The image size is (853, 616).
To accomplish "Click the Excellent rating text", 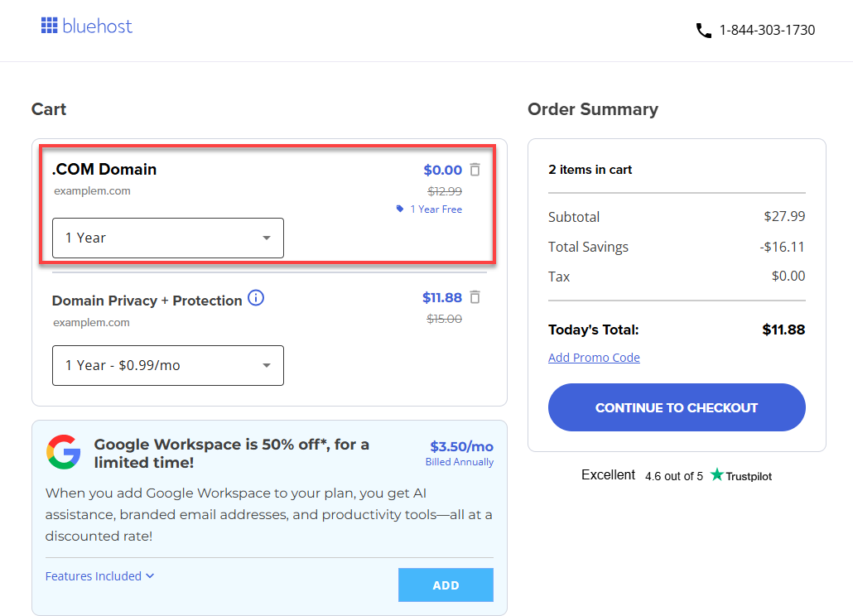I will (608, 474).
